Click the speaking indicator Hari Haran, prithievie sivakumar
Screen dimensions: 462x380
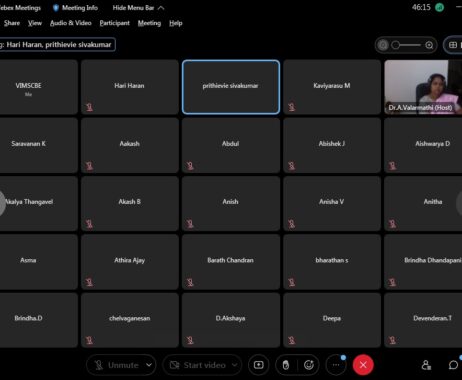click(57, 45)
